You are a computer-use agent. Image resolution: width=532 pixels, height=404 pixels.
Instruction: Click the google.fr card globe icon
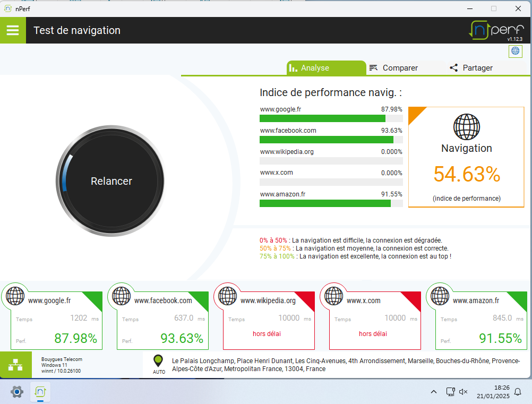click(x=15, y=296)
